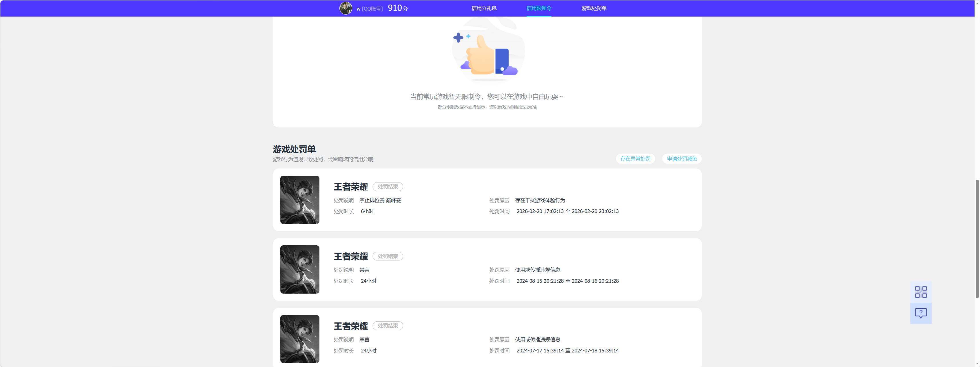
Task: Click the 部分限制数据不支持显示 note
Action: click(x=487, y=107)
